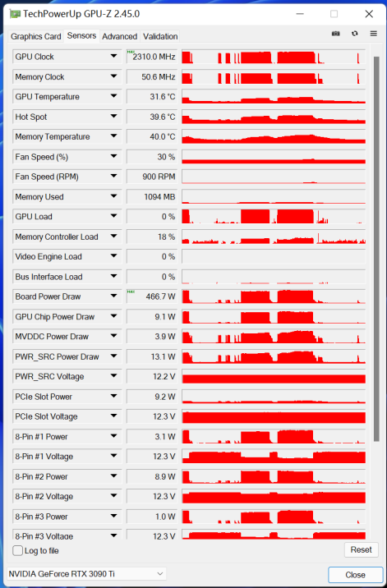Screen dimensions: 387x588
Task: Click the GPU Clock value field
Action: 152,57
